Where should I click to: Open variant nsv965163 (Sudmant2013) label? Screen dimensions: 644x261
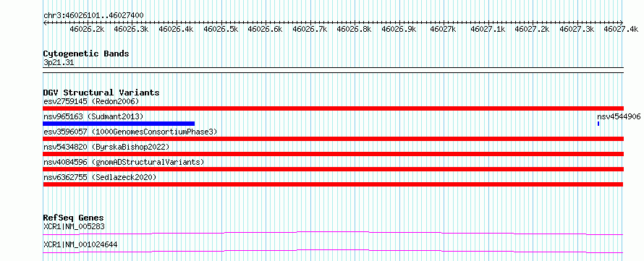[93, 116]
